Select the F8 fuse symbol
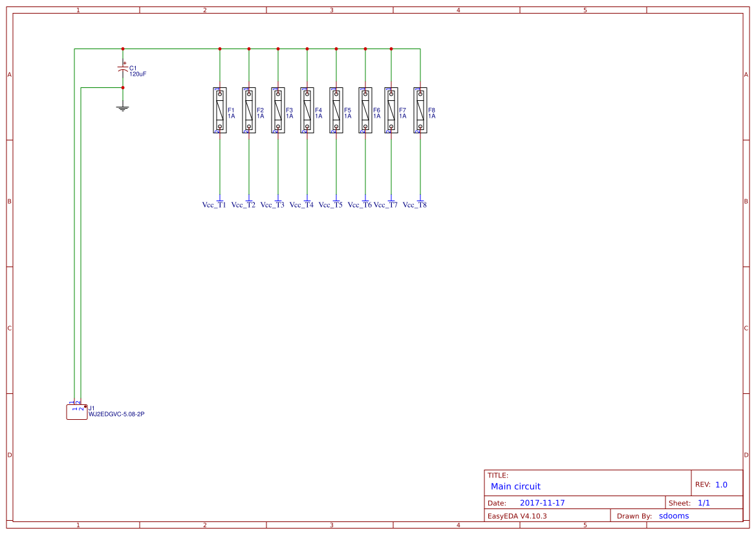Viewport: 756px width, 535px height. coord(420,111)
